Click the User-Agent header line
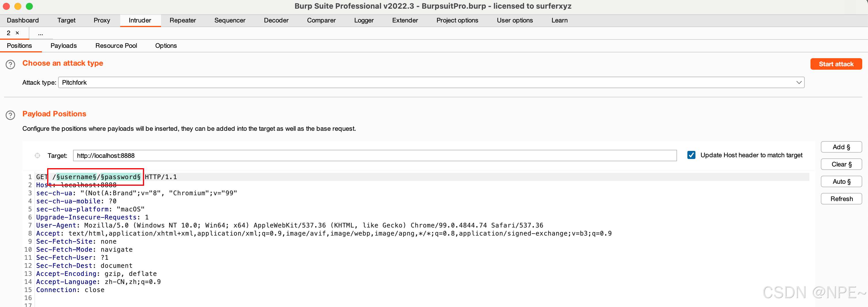Screen dimensions: 868x307 (289, 225)
